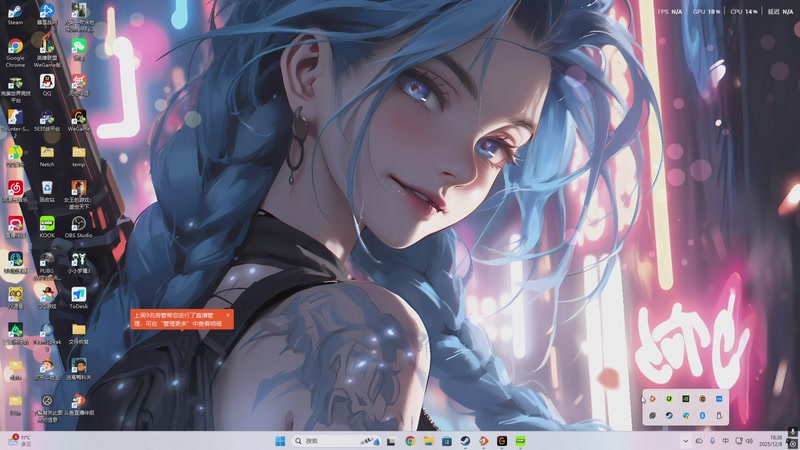Screen dimensions: 800x450
Task: Click the FPS N/A overlay readout
Action: click(x=670, y=11)
